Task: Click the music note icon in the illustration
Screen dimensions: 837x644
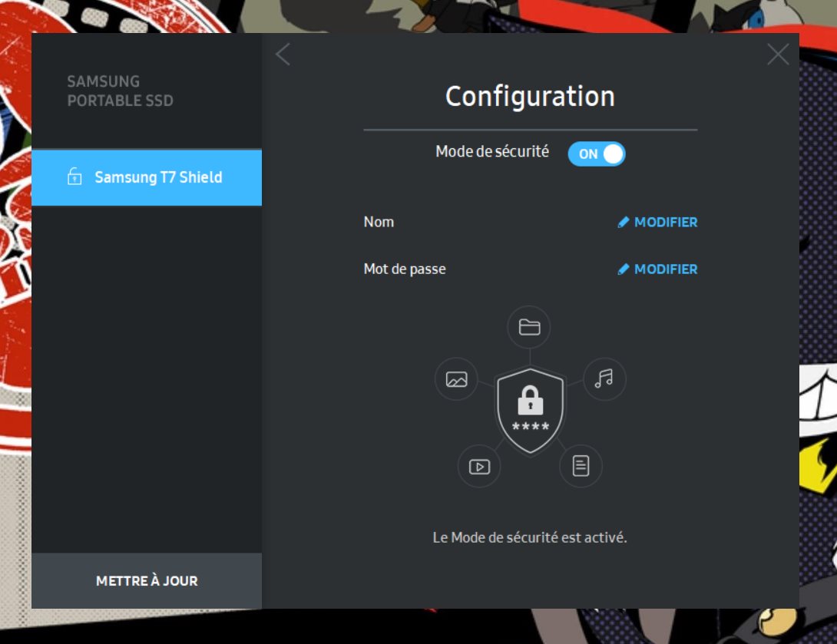Action: [x=604, y=378]
